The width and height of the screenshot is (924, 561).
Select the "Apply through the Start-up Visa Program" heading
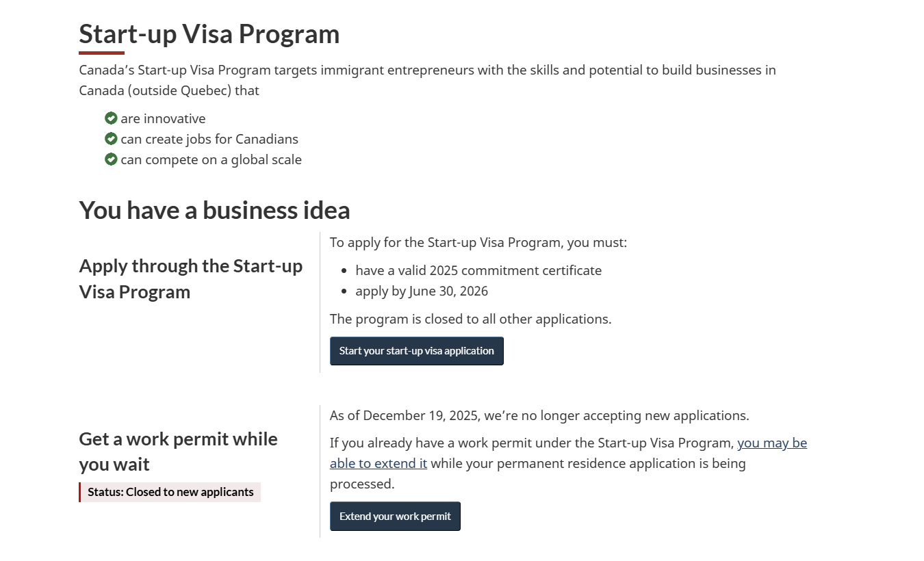[x=190, y=278]
